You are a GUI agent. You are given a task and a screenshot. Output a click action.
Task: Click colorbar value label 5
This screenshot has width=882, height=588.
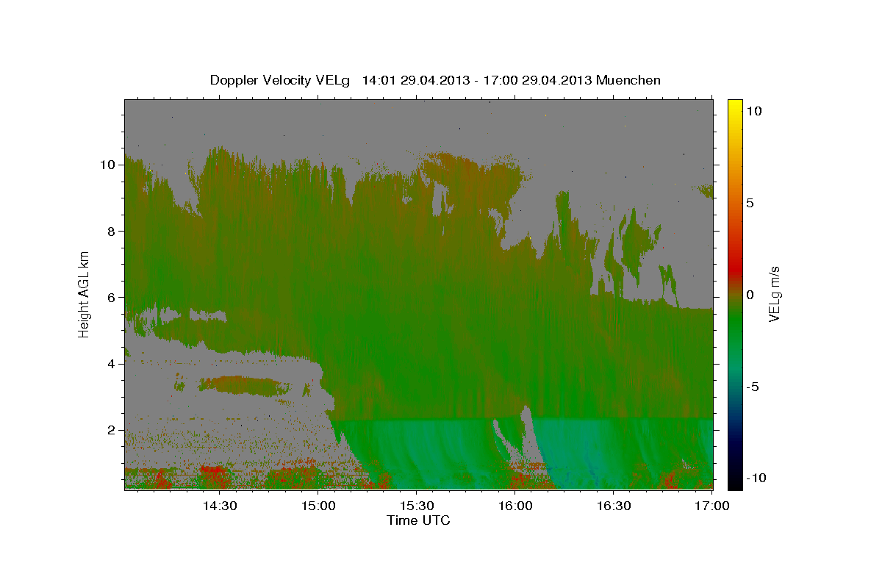click(x=750, y=203)
